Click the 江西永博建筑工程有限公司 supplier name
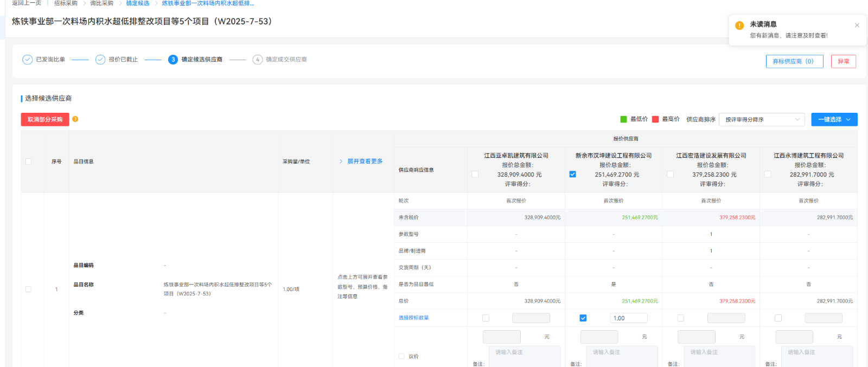 (809, 156)
